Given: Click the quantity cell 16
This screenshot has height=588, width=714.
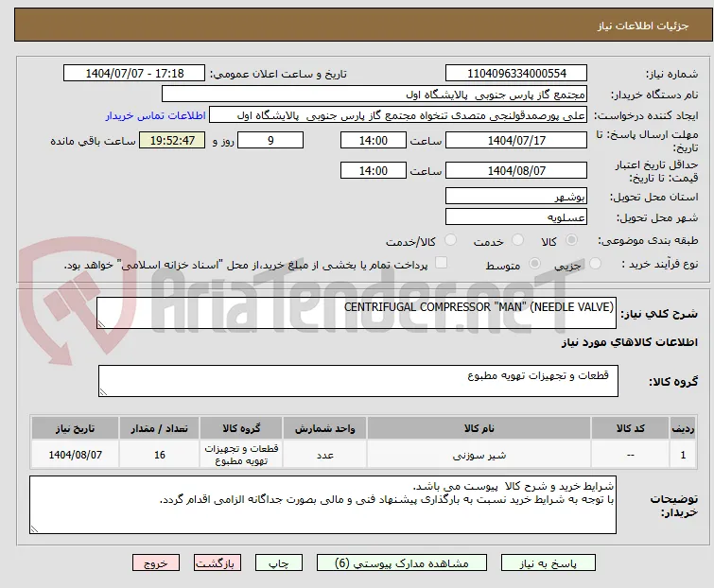Looking at the screenshot, I should [x=160, y=455].
